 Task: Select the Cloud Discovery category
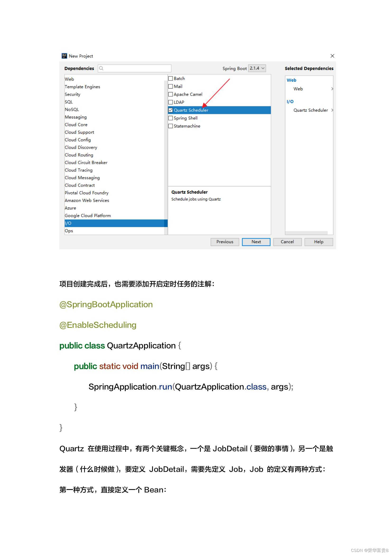81,147
